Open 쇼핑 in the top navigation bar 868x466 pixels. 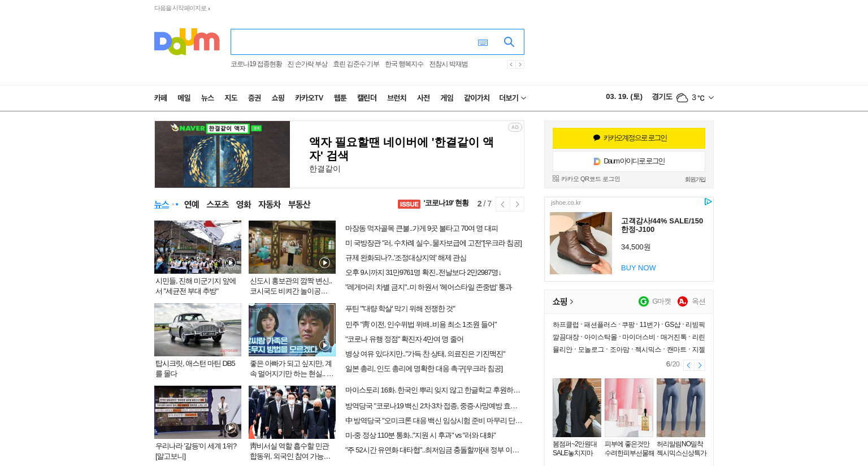point(278,98)
